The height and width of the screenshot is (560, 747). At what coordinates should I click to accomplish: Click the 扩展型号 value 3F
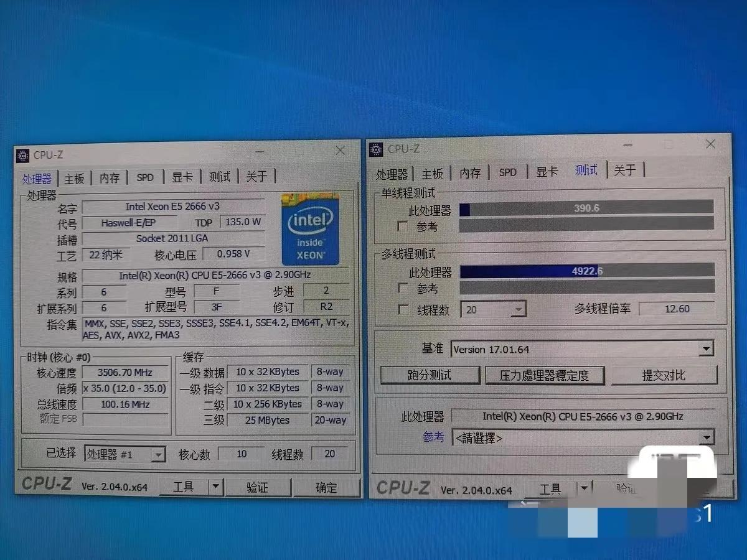pos(217,307)
